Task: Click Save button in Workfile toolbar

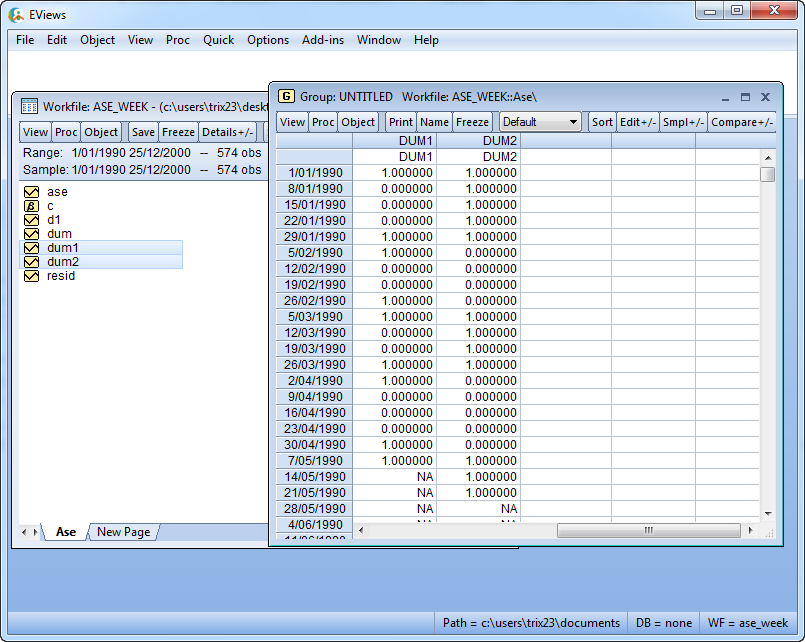Action: pyautogui.click(x=143, y=132)
